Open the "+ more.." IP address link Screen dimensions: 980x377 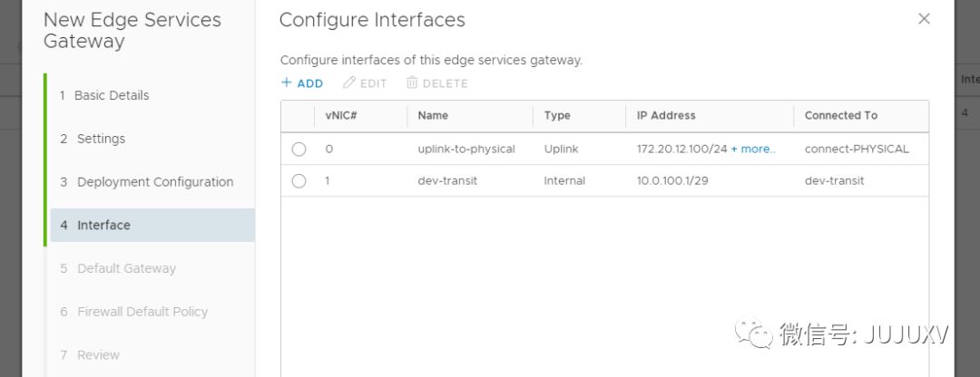pos(753,149)
